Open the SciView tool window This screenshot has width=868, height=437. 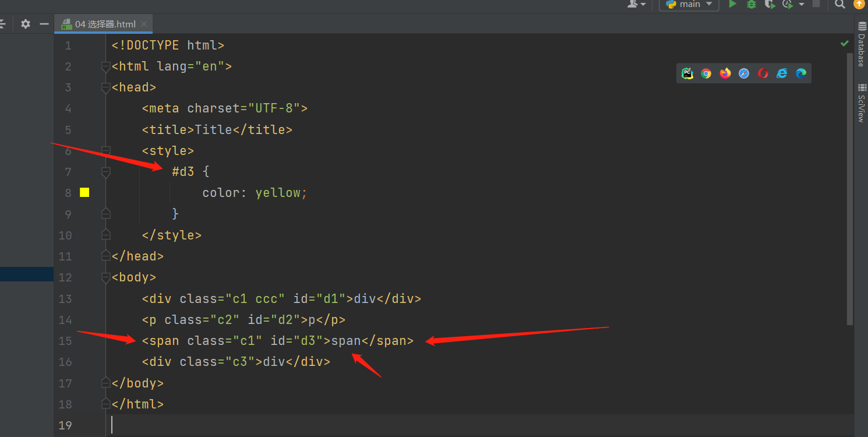point(862,104)
